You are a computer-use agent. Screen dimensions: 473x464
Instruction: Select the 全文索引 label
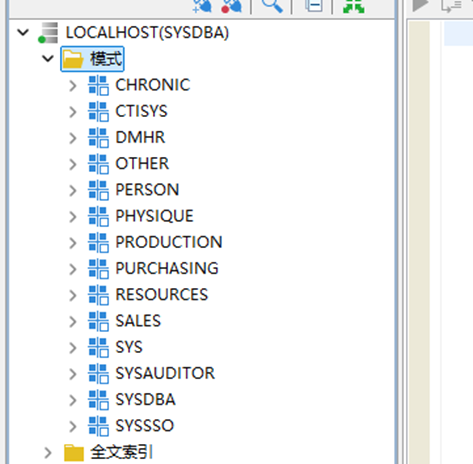click(121, 452)
